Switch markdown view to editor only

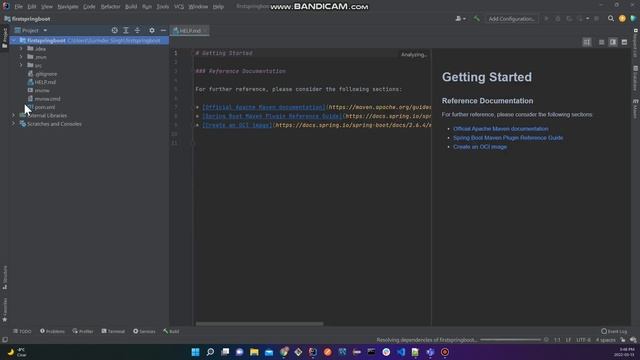pyautogui.click(x=601, y=42)
